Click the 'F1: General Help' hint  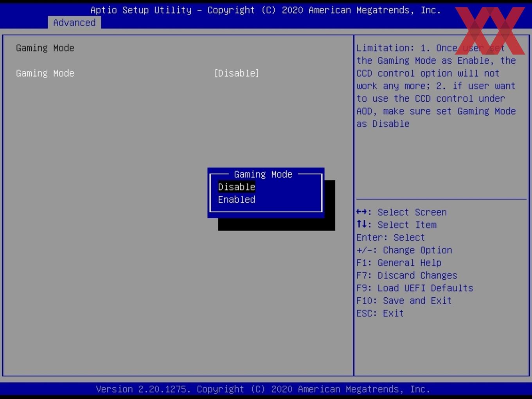coord(399,263)
